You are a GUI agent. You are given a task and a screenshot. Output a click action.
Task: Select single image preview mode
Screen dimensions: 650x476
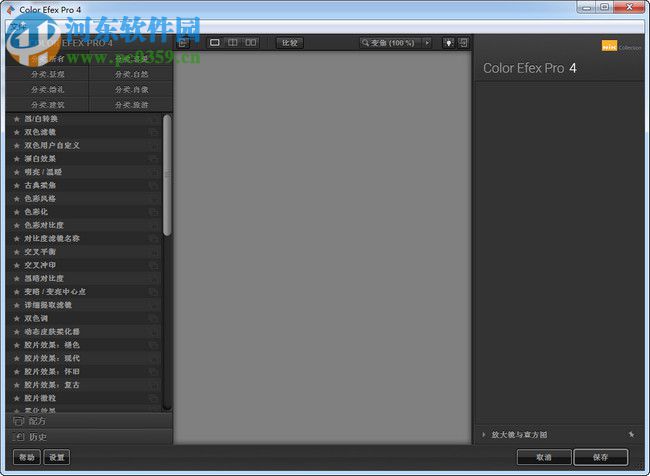pyautogui.click(x=215, y=43)
